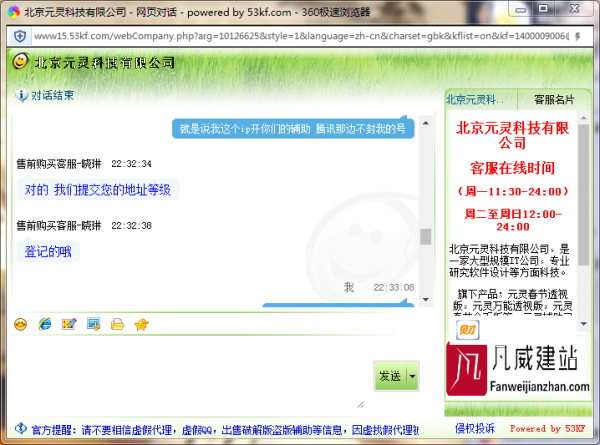The height and width of the screenshot is (445, 600).
Task: Switch to the 北京元灵科 tab
Action: (x=481, y=100)
